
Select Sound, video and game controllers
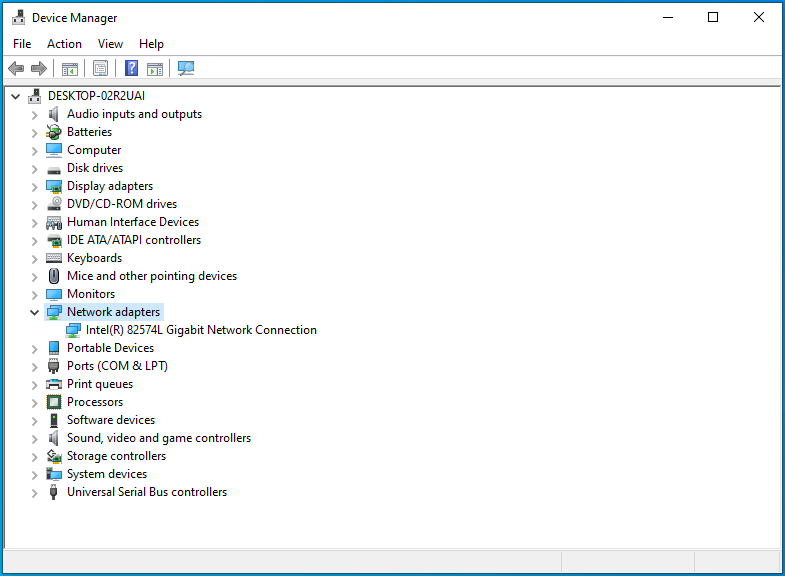click(158, 438)
